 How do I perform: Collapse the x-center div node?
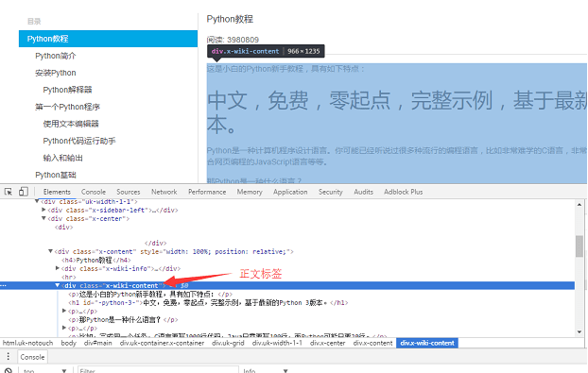click(43, 218)
